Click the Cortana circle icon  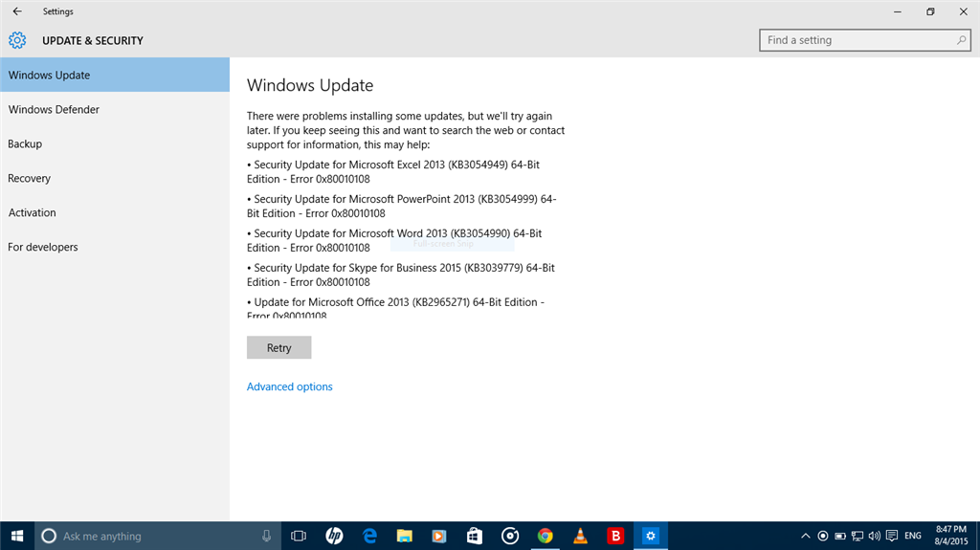[x=49, y=537]
